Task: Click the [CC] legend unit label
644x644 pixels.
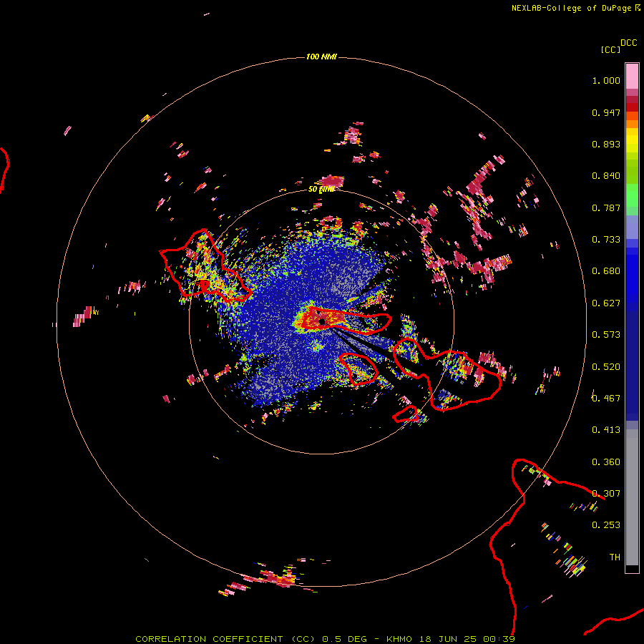Action: coord(610,49)
